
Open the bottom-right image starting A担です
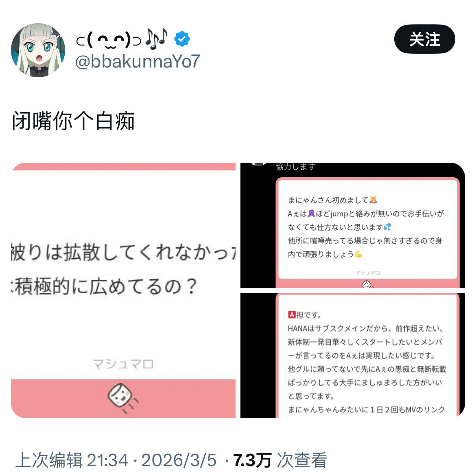tap(353, 355)
